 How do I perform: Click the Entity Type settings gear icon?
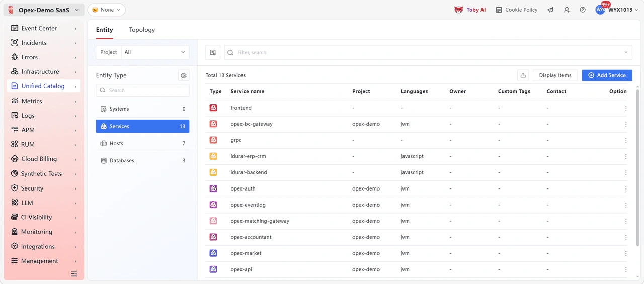click(184, 75)
